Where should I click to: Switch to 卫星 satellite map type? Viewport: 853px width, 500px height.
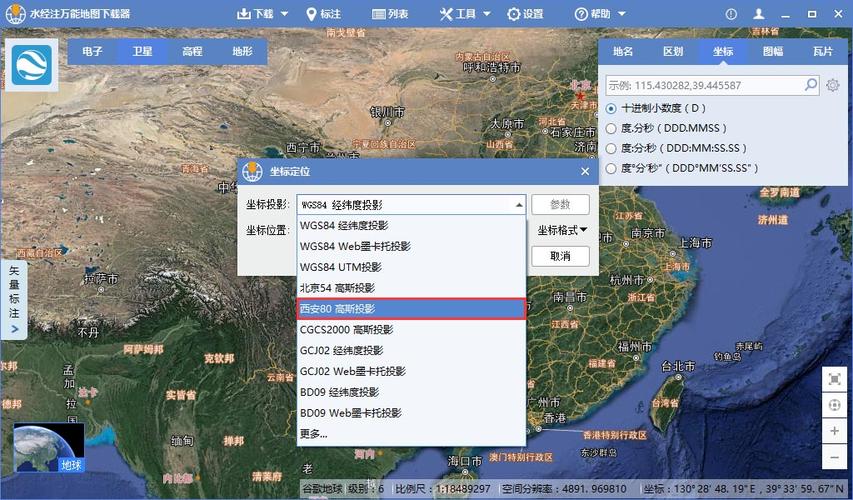[143, 52]
